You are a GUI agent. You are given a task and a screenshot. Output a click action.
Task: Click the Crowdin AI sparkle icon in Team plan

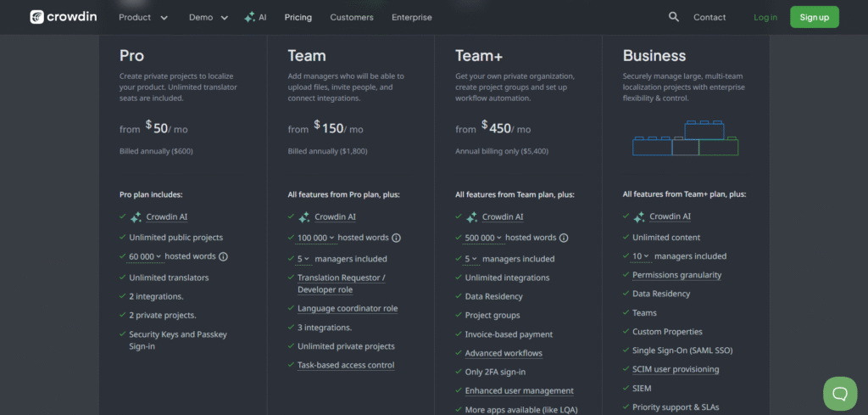click(304, 217)
